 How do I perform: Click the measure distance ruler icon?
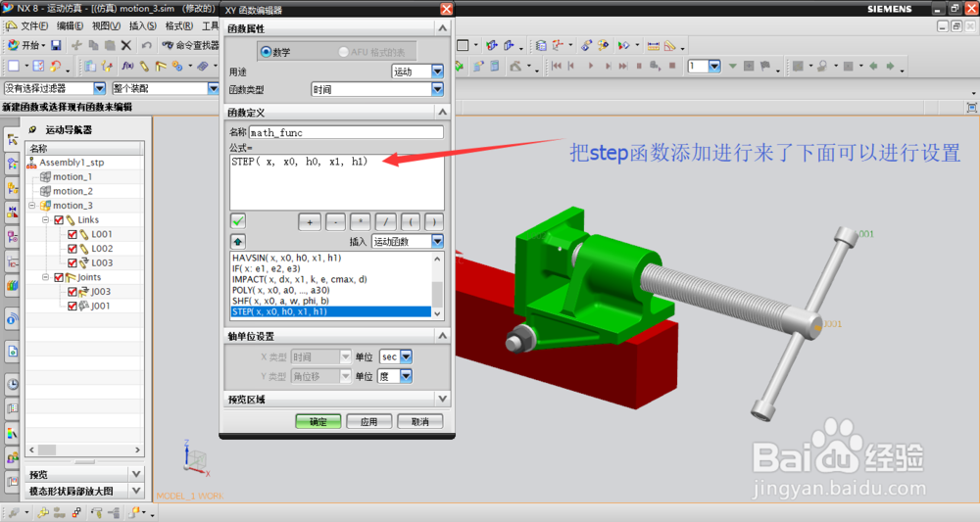pyautogui.click(x=653, y=45)
